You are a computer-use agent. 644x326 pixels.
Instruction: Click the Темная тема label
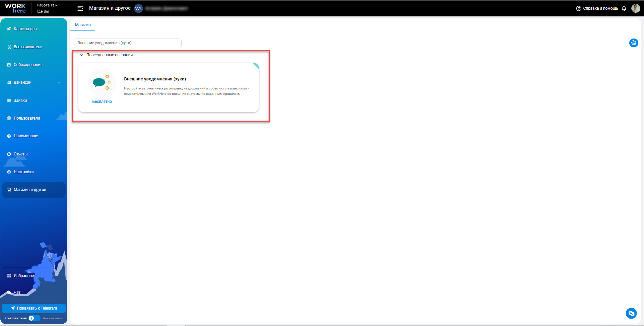click(x=52, y=318)
